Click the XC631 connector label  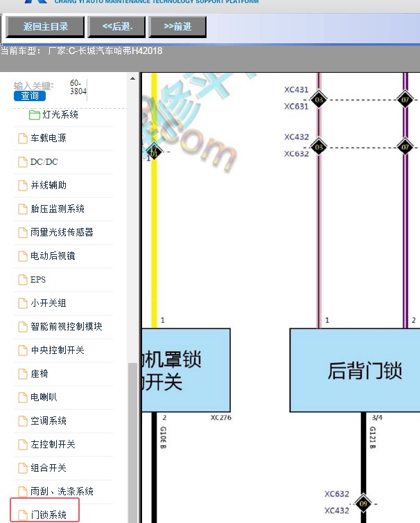pos(296,107)
